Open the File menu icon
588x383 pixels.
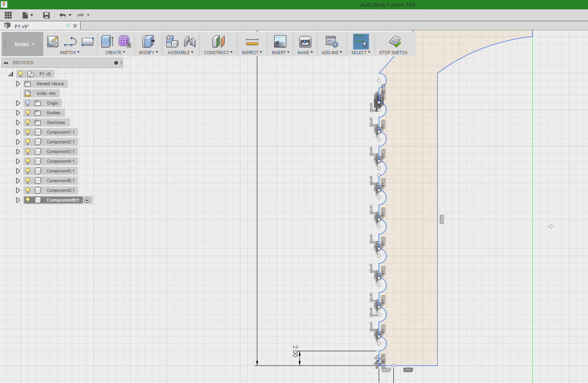point(25,15)
